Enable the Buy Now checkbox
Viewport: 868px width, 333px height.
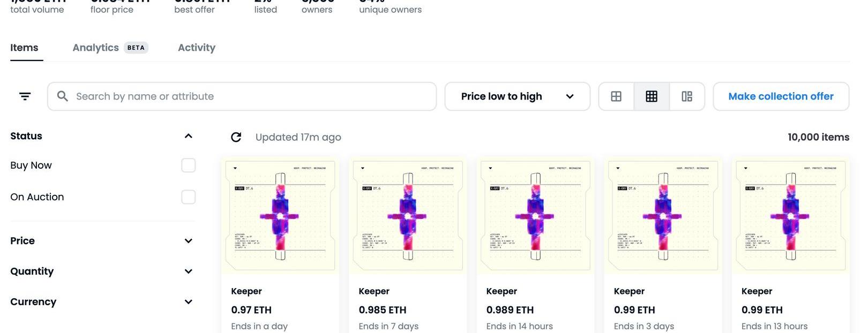click(188, 165)
